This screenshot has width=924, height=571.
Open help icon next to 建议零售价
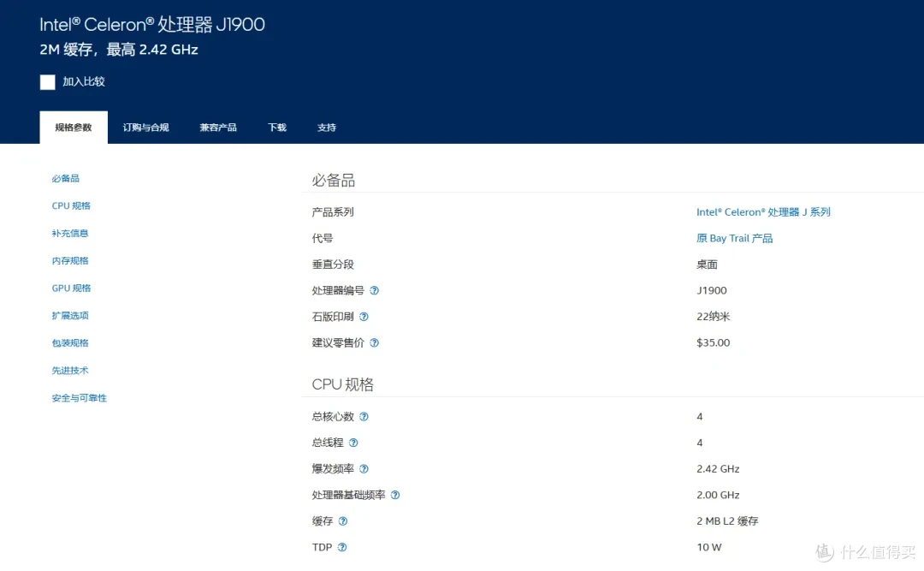[374, 342]
